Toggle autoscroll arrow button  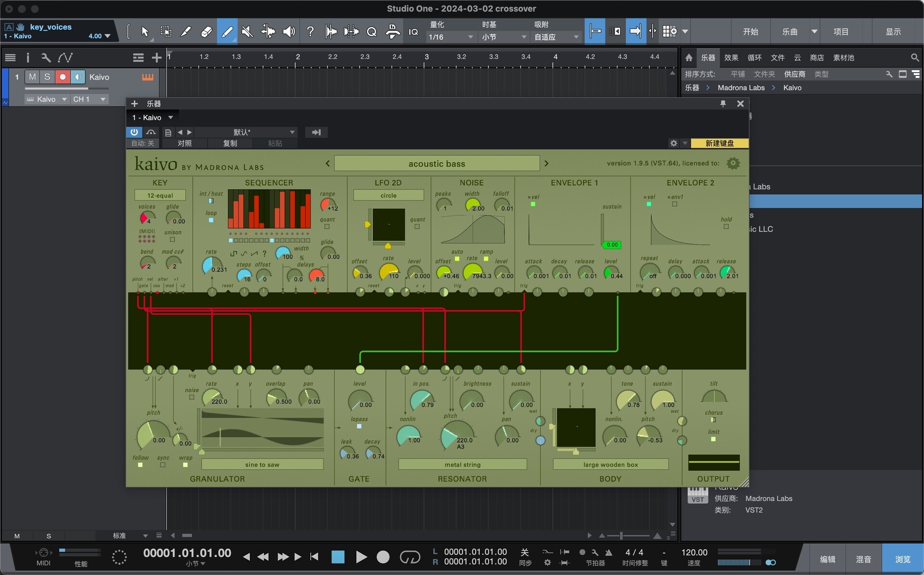[636, 32]
